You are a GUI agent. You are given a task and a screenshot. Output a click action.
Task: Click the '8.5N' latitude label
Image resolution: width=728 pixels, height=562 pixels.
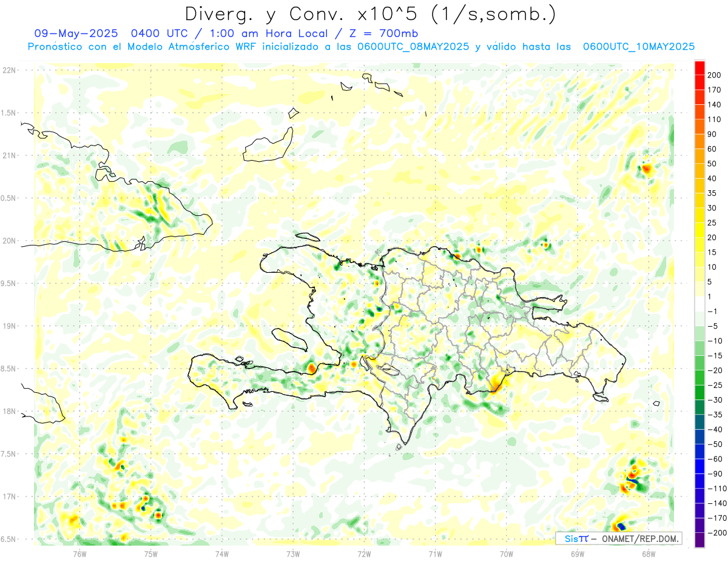point(9,369)
